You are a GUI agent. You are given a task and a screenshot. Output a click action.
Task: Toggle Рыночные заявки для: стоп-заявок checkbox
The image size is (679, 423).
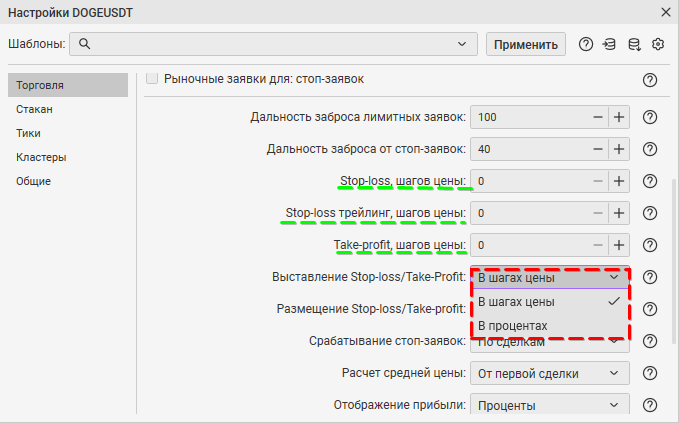pyautogui.click(x=153, y=77)
